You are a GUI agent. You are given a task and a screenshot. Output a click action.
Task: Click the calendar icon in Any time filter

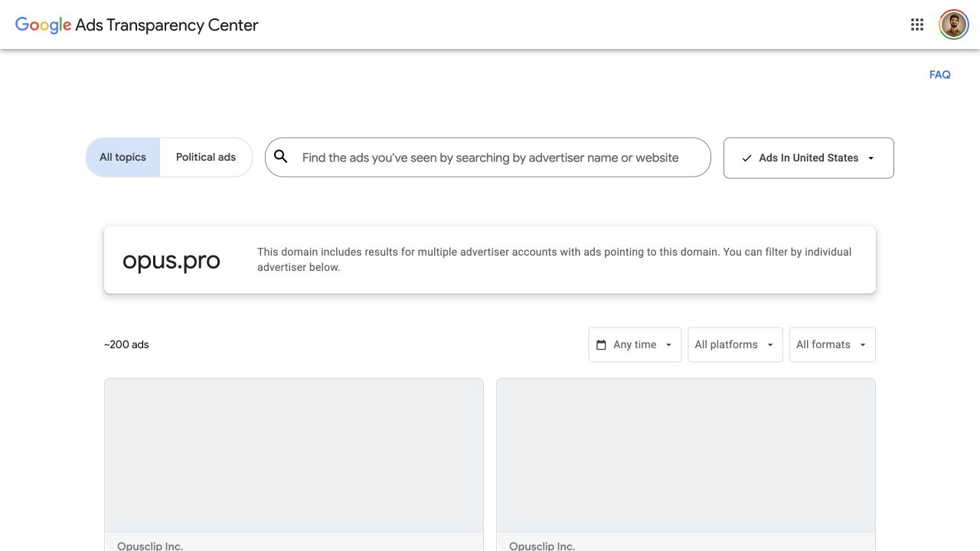point(601,345)
